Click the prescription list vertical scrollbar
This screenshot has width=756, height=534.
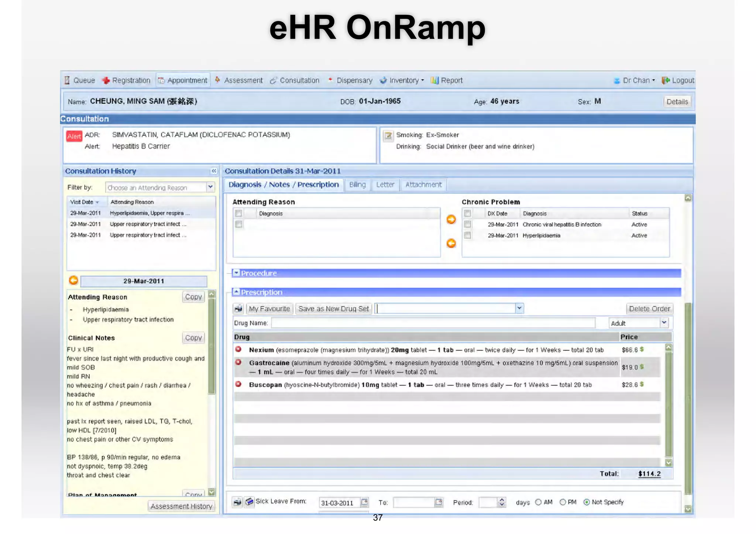[669, 404]
